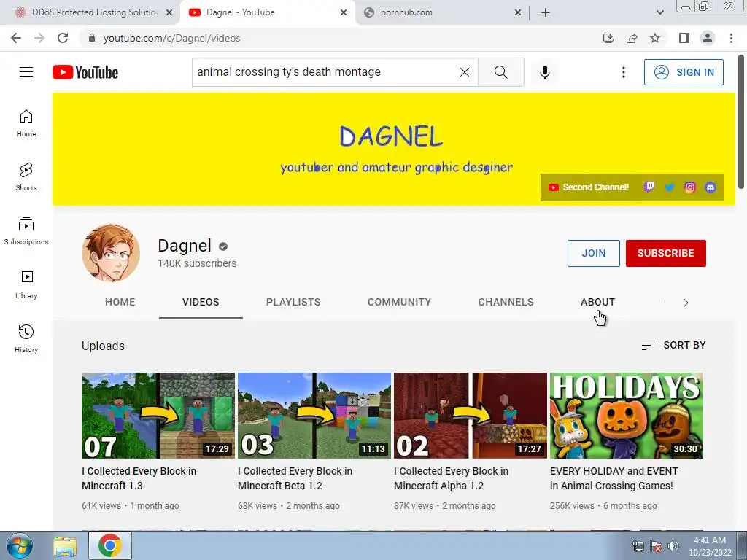Open 'I Collected Every Block in Minecraft 1.3' title
747x560 pixels.
point(139,478)
